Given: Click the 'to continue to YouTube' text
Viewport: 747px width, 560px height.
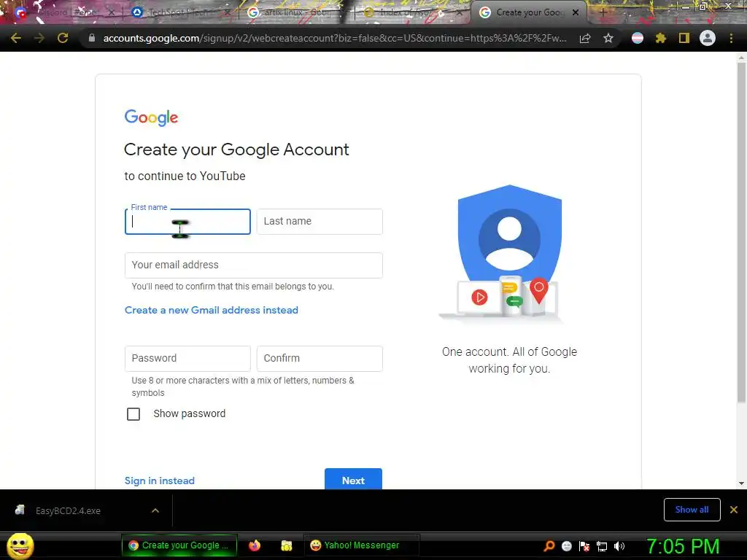Looking at the screenshot, I should click(x=185, y=176).
